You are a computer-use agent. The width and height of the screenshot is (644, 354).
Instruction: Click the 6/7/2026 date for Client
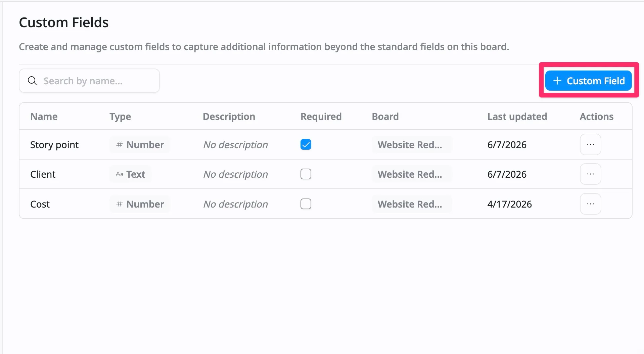tap(507, 174)
